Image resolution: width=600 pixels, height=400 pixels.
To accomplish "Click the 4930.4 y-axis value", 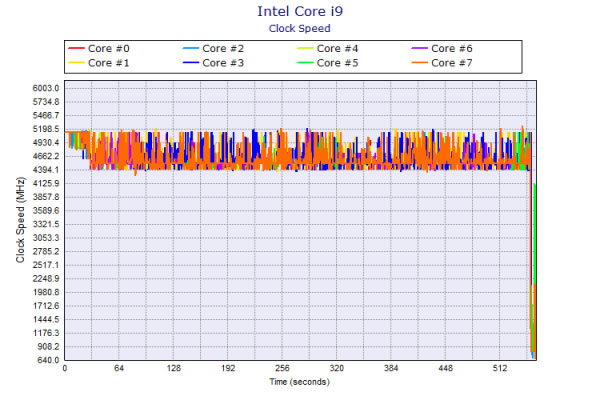I will 46,143.
